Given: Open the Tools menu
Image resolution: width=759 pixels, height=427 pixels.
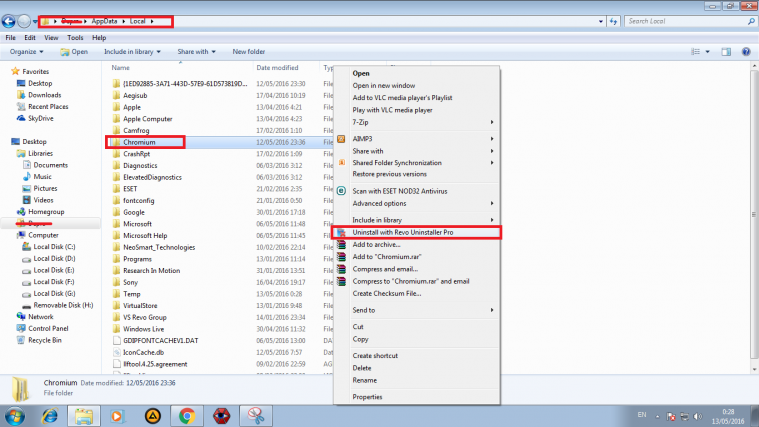Looking at the screenshot, I should [75, 38].
